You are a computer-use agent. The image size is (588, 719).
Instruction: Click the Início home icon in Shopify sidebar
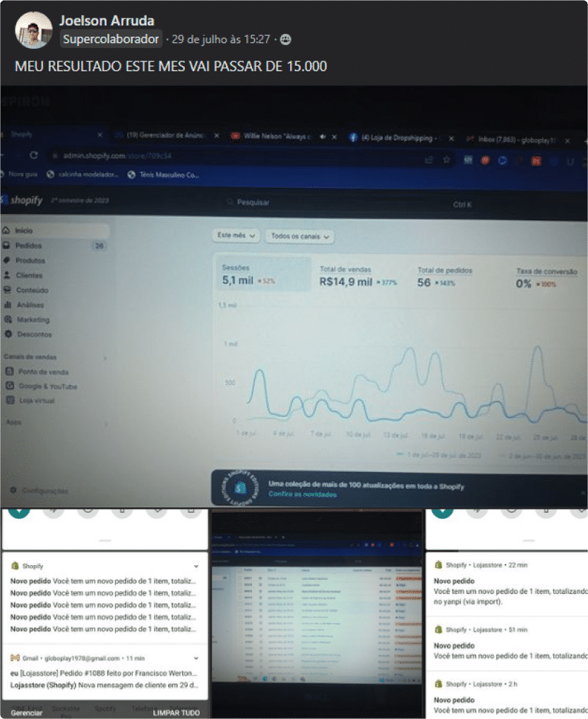(x=6, y=231)
